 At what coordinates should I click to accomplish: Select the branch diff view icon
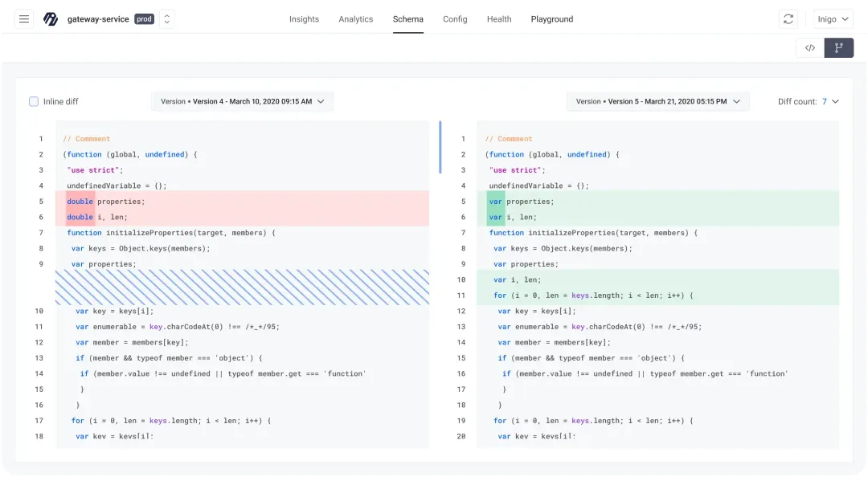(x=838, y=48)
